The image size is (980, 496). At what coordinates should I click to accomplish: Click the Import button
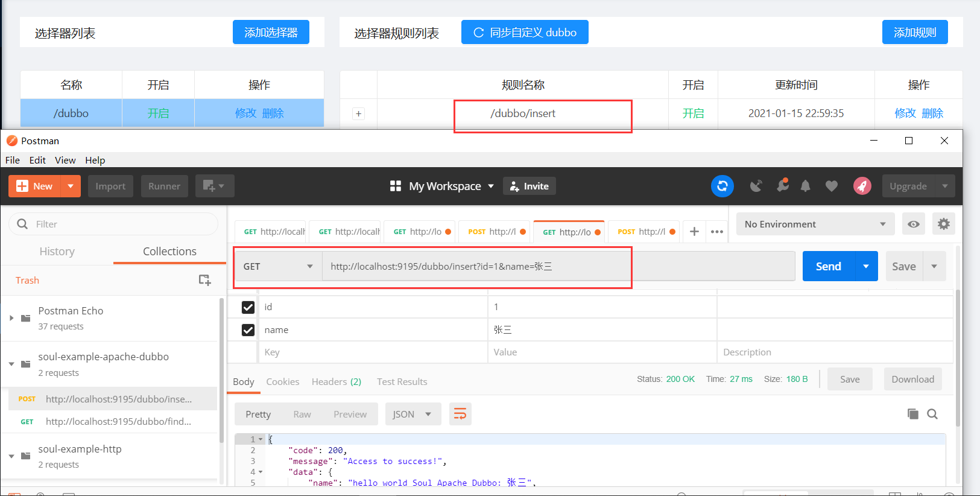pos(110,186)
